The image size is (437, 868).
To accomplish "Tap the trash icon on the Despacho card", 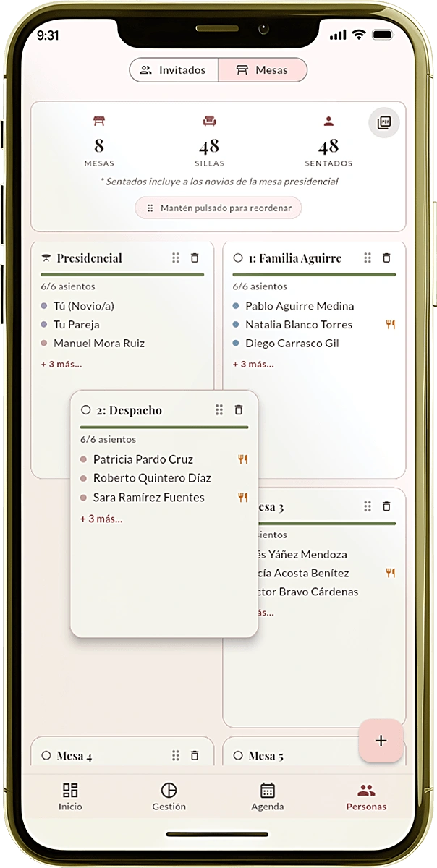I will click(239, 409).
